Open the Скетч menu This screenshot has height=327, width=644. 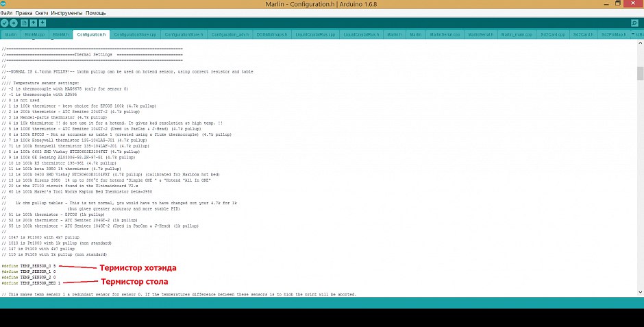[42, 13]
